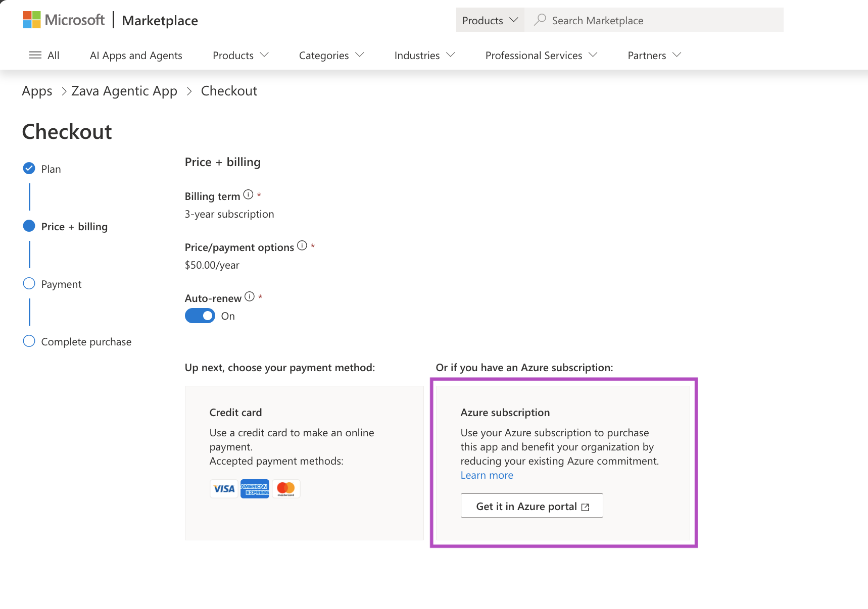Select the Payment step radio button
The height and width of the screenshot is (609, 868).
tap(29, 283)
